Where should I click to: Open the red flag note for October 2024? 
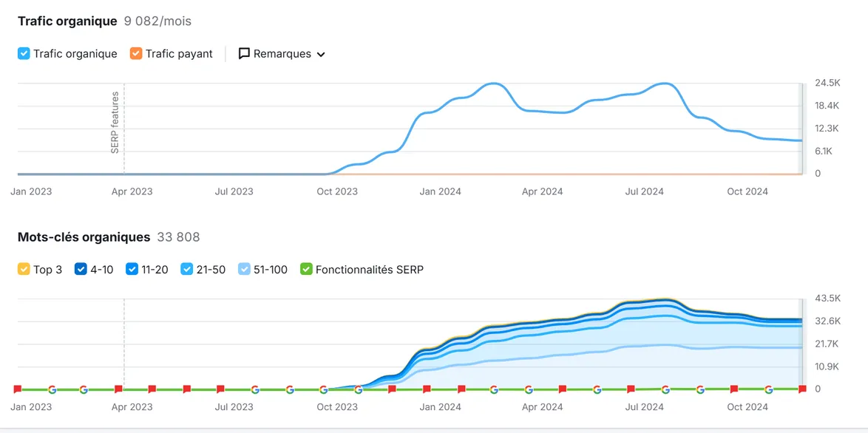pyautogui.click(x=734, y=389)
